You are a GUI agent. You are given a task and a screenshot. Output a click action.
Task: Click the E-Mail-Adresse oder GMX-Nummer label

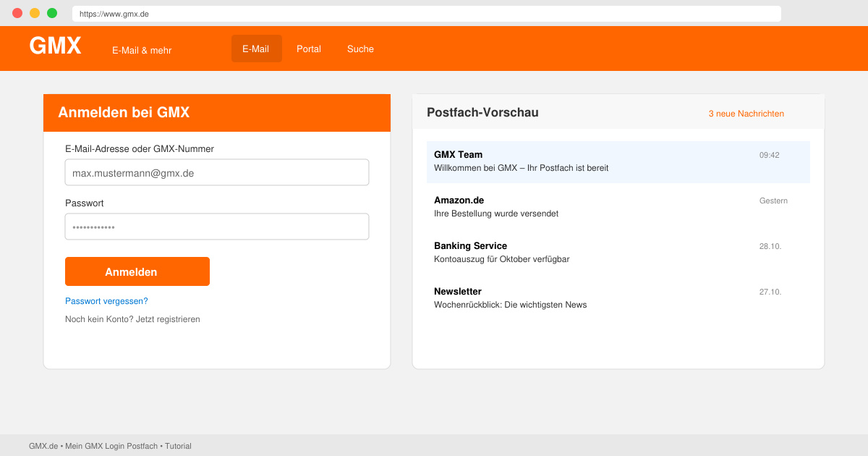[140, 149]
